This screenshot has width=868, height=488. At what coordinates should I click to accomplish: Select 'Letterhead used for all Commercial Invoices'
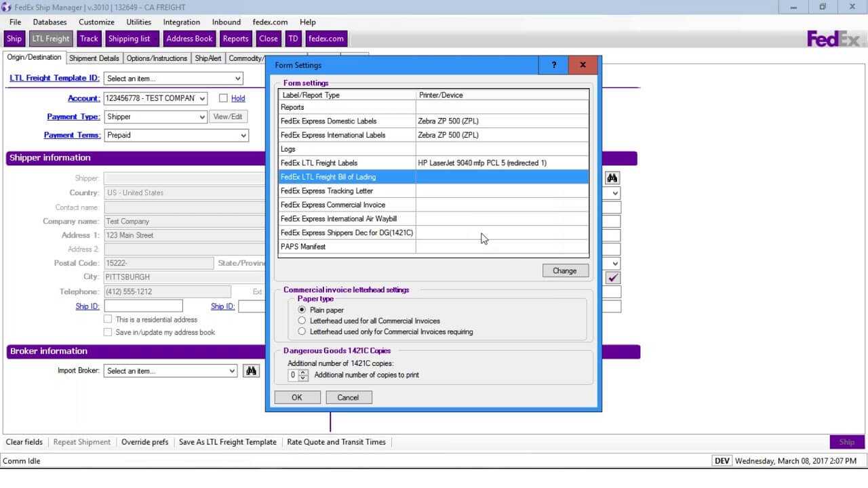pyautogui.click(x=302, y=321)
